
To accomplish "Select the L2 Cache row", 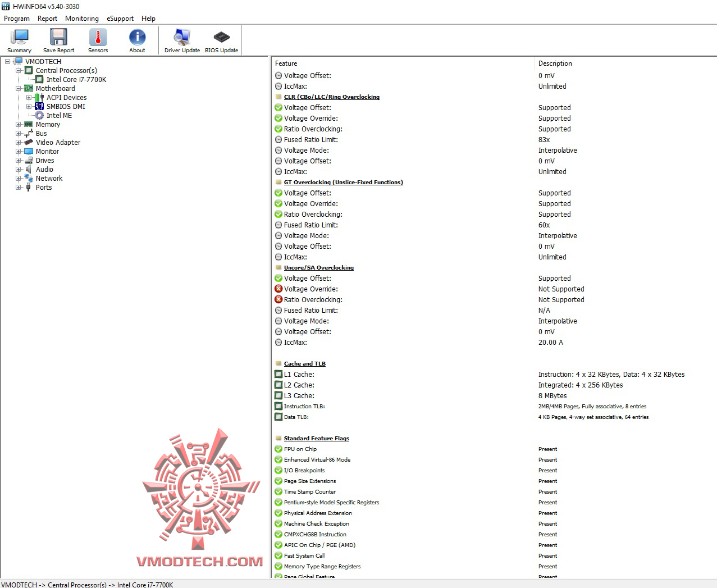I will (494, 385).
